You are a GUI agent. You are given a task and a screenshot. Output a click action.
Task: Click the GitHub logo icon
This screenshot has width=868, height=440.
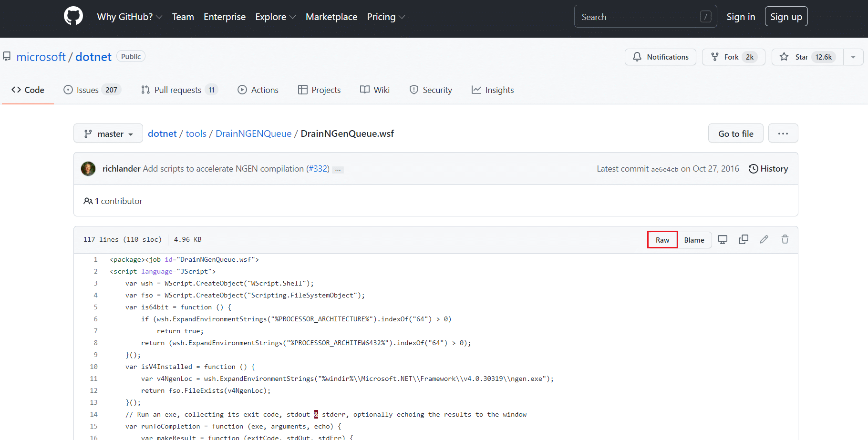(x=73, y=16)
